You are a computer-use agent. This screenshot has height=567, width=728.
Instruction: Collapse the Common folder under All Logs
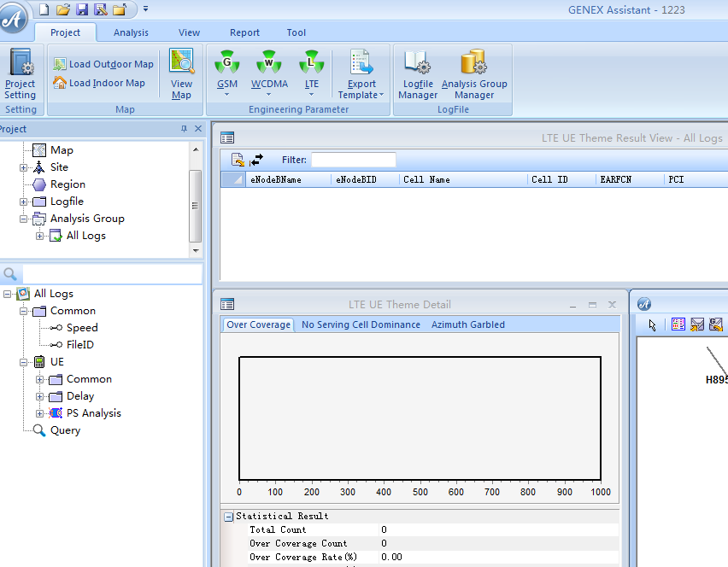click(x=23, y=312)
